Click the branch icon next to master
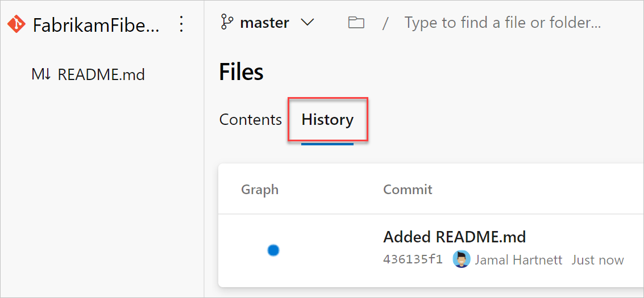 (x=227, y=23)
